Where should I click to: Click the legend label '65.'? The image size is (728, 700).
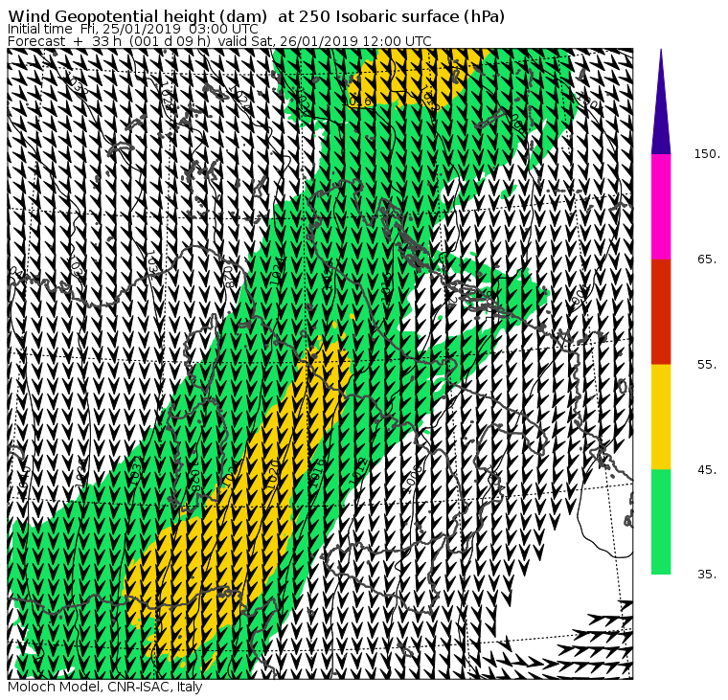(707, 259)
